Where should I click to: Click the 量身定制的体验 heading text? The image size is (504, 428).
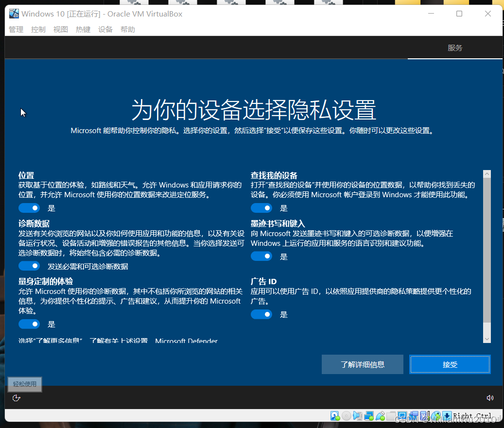46,281
